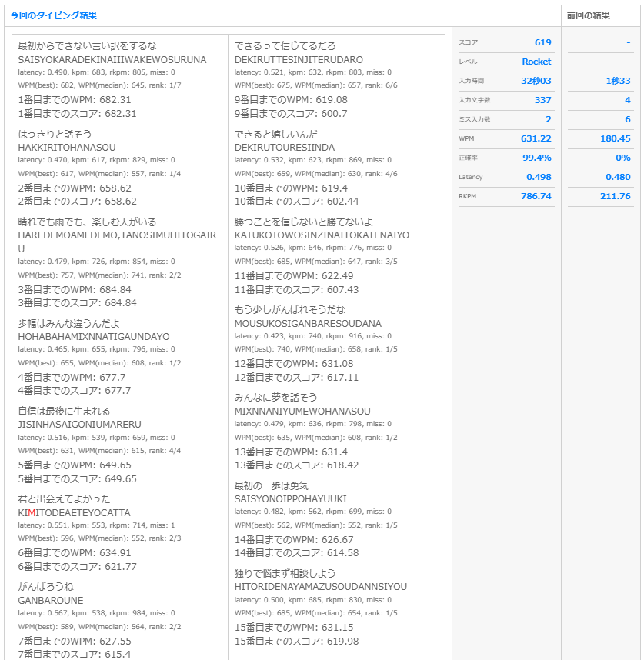Click romaji JISINHASAIGONIUMARERU
Viewport: 644px width, 660px height.
coord(79,425)
